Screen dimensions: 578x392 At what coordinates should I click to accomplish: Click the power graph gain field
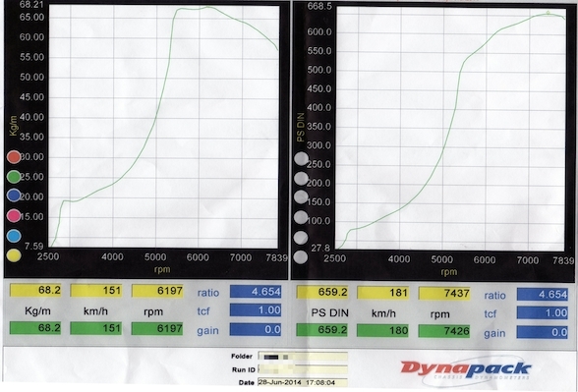[x=543, y=332]
